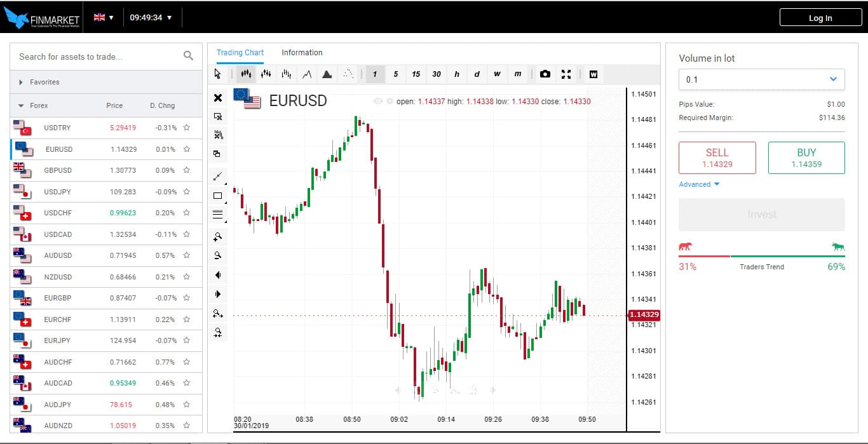Select the horizontal lines drawing tool
Viewport: 868px width, 444px height.
tap(218, 215)
